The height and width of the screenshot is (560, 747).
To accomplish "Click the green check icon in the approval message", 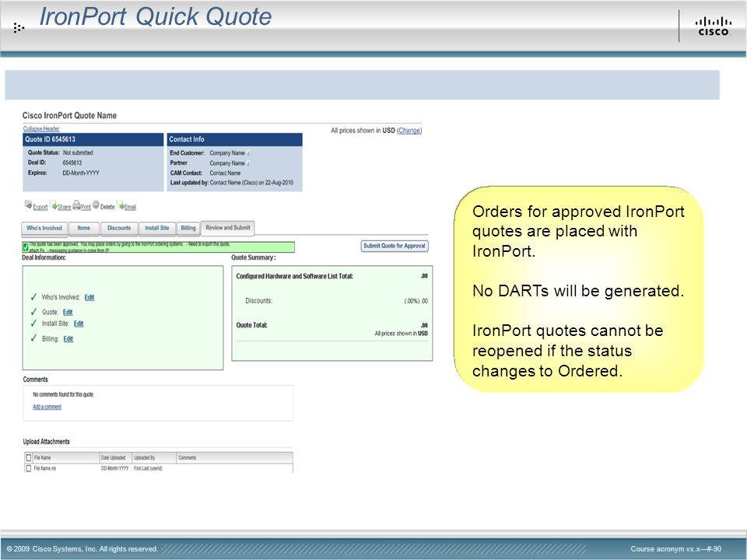I will click(25, 247).
